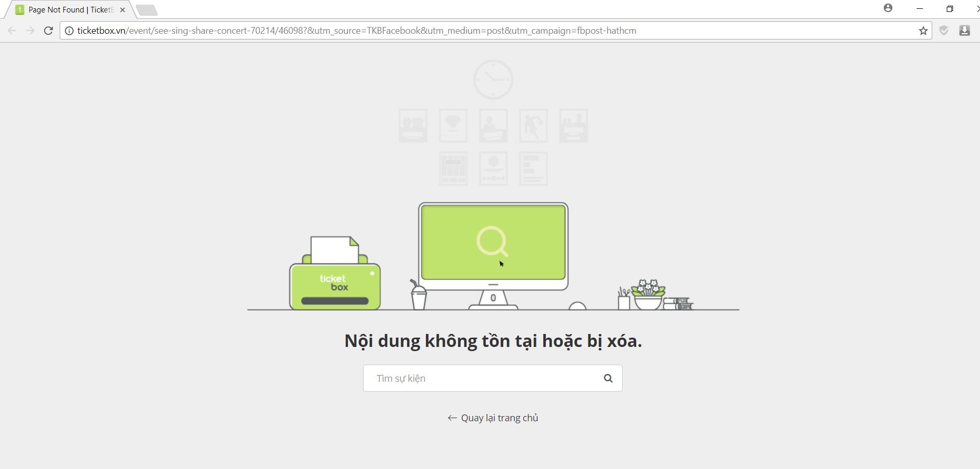Open the Chrome profile icon
Screen dimensions: 980x469
(888, 8)
